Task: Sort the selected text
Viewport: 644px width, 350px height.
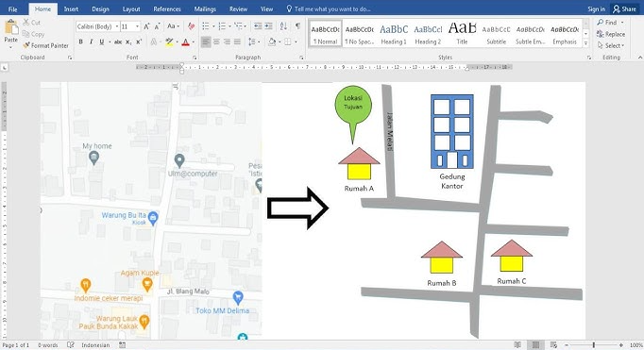Action: tap(283, 26)
